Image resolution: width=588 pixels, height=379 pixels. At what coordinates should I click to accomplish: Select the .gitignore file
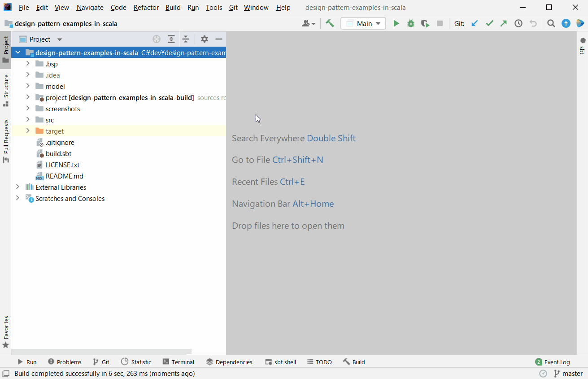click(60, 143)
